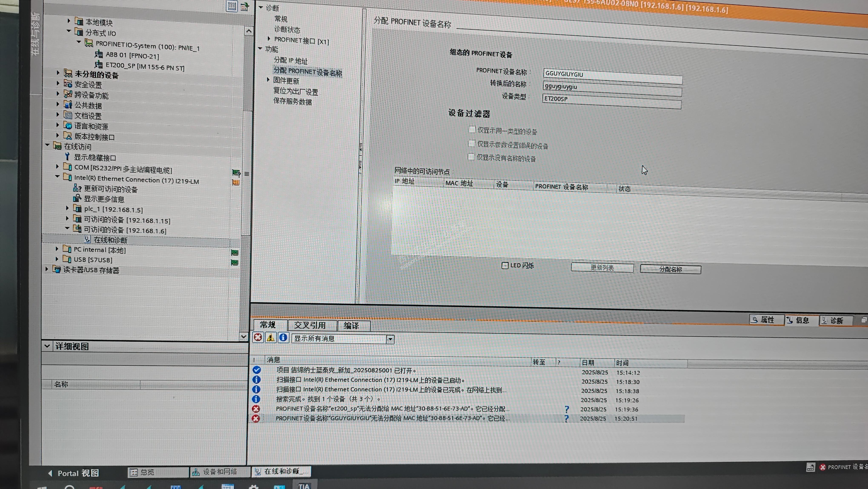Enable show only same type devices checkbox

click(x=472, y=130)
